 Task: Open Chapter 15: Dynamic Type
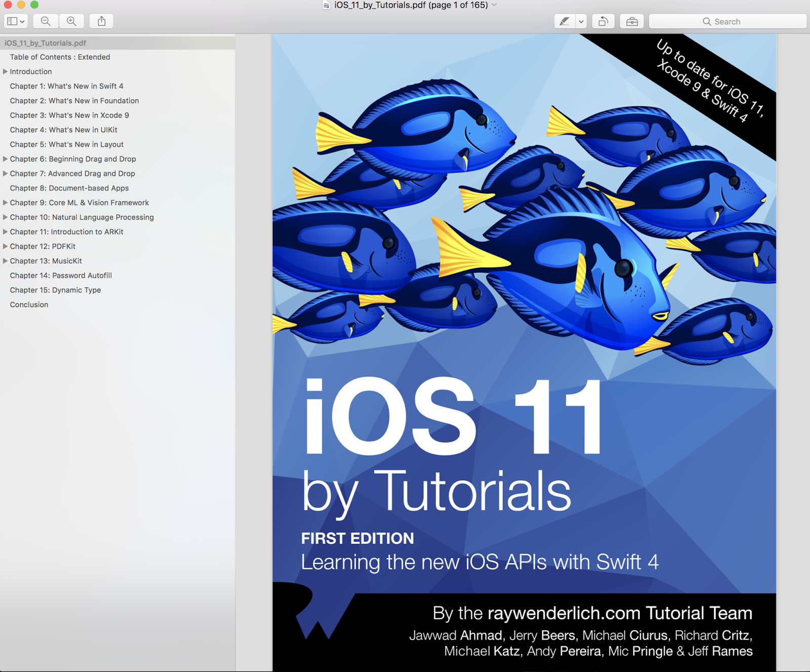tap(56, 290)
